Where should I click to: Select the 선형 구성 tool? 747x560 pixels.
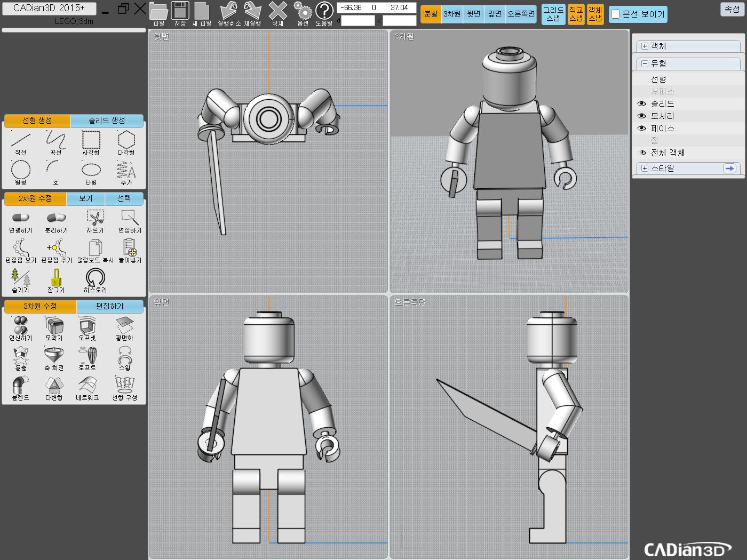[x=124, y=387]
